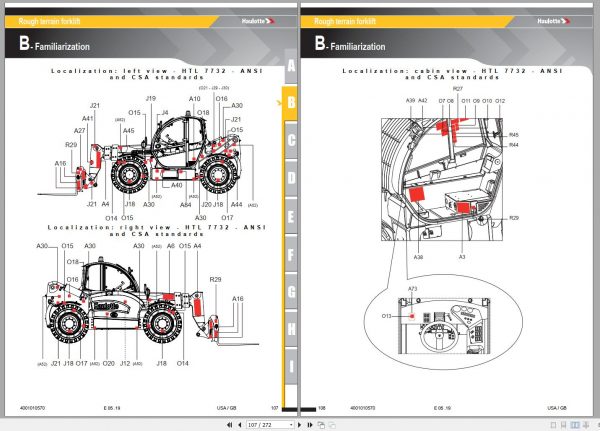
Task: Click label J12 under the right view
Action: click(125, 363)
